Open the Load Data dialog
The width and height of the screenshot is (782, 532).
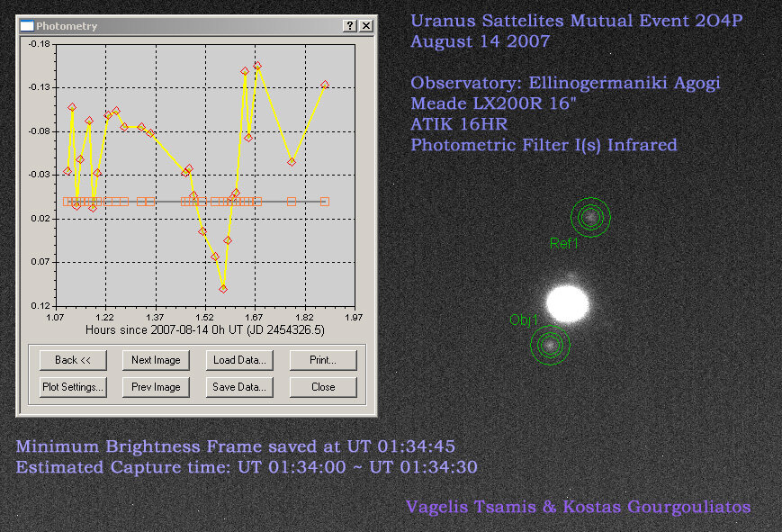(239, 360)
